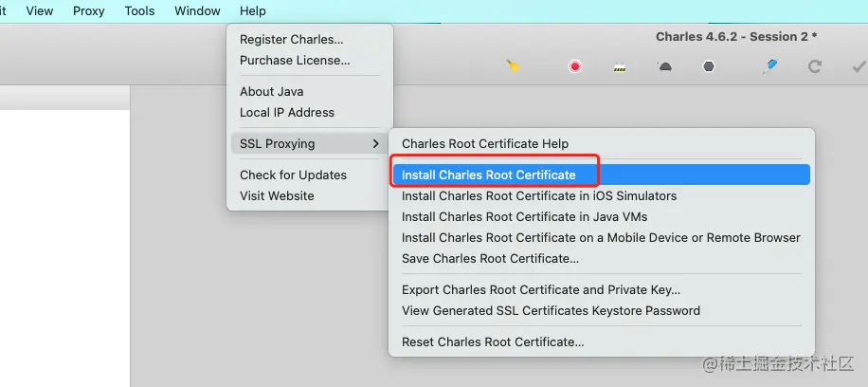Select Reset Charles Root Certificate...
The width and height of the screenshot is (868, 387).
click(x=602, y=341)
